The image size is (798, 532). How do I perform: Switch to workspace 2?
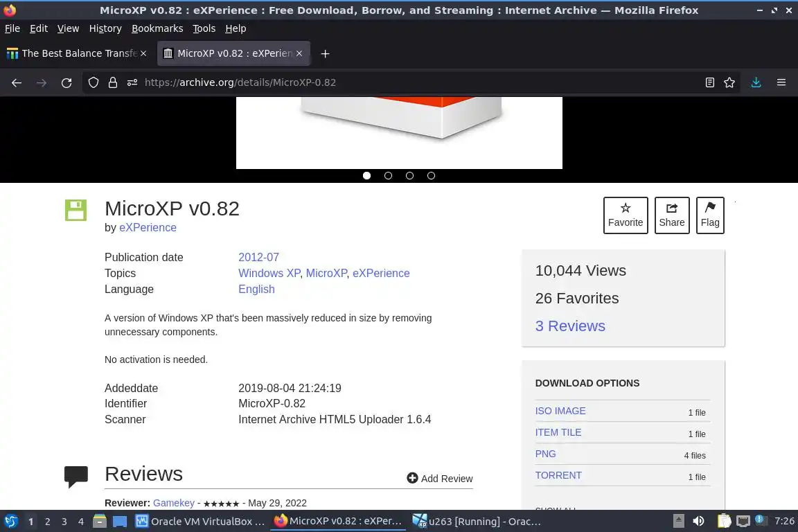tap(47, 522)
